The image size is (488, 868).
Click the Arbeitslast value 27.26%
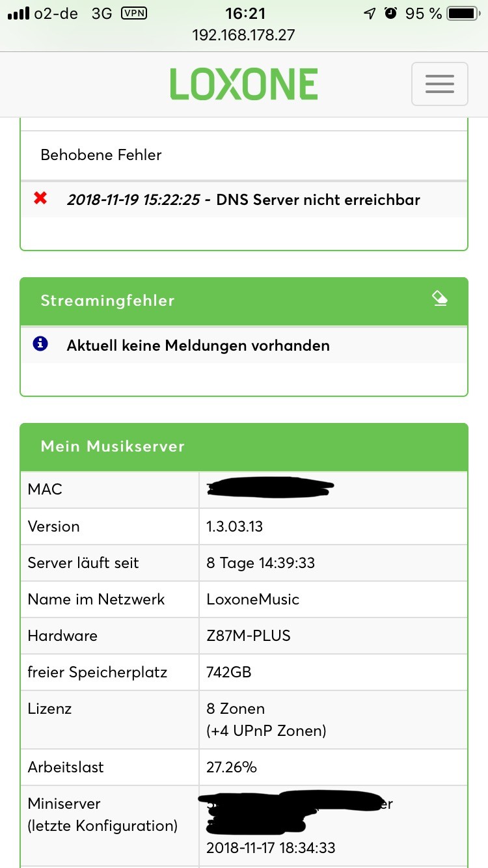(232, 767)
